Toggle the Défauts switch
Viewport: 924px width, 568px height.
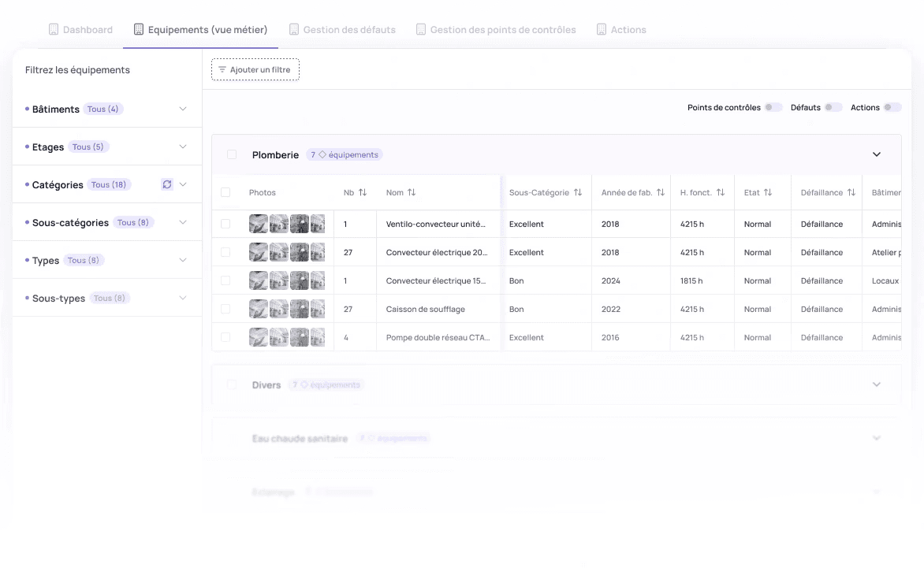tap(833, 107)
